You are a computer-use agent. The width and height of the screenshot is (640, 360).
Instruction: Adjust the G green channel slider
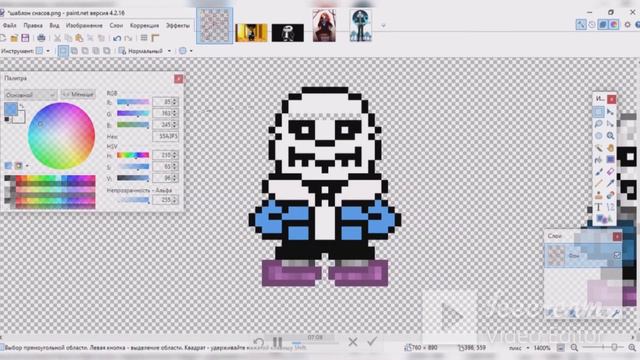(x=133, y=113)
